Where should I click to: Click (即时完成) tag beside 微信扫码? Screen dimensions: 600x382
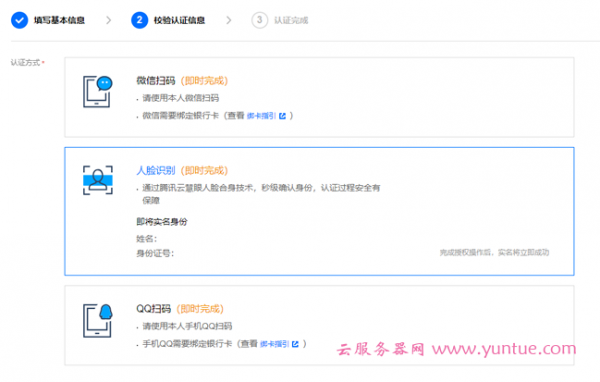pos(204,81)
